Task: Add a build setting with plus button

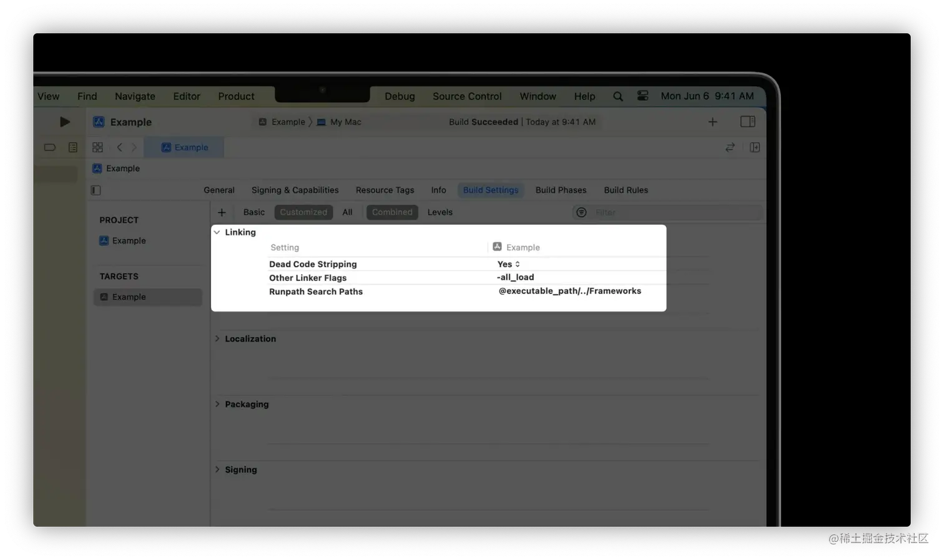Action: tap(222, 212)
